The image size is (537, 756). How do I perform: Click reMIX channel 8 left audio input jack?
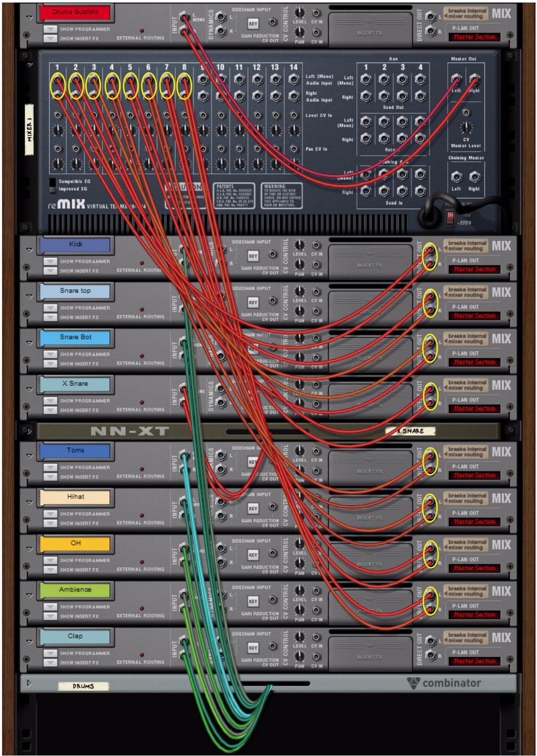click(x=185, y=79)
